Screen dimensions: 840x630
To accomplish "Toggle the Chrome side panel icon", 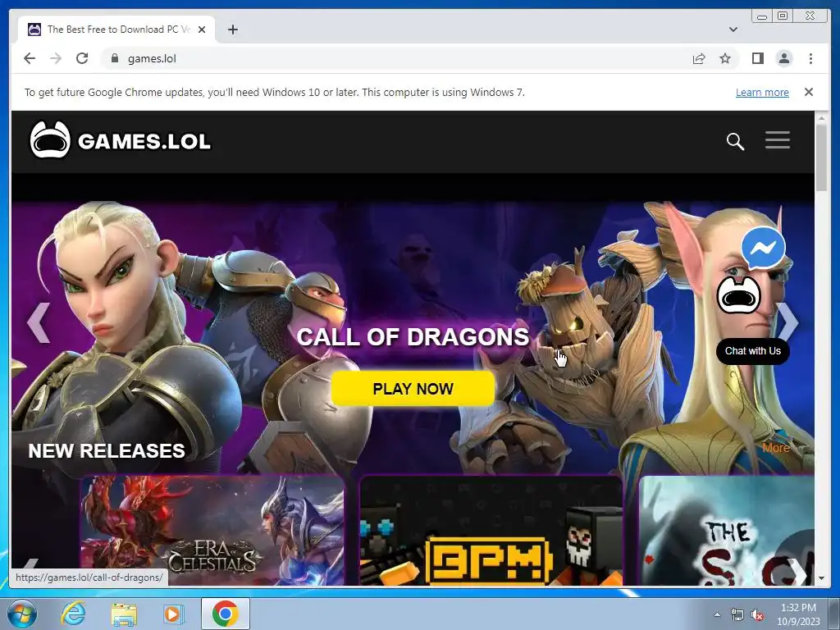I will point(757,58).
